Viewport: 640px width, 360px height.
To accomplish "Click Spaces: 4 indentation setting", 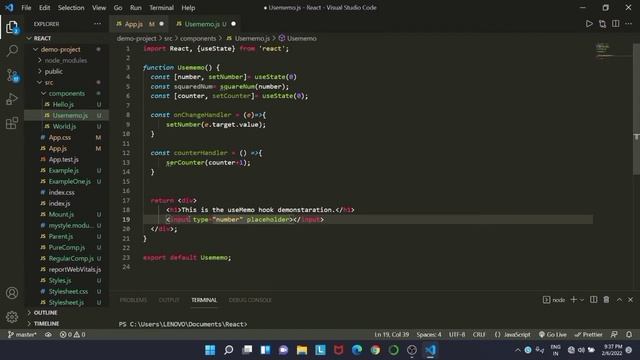I will coord(429,334).
